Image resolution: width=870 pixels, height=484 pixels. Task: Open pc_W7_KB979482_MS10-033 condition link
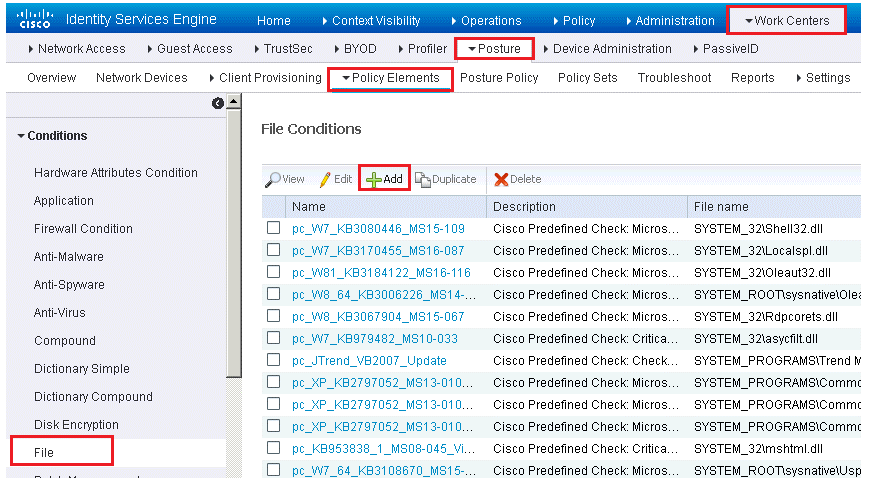(x=375, y=339)
